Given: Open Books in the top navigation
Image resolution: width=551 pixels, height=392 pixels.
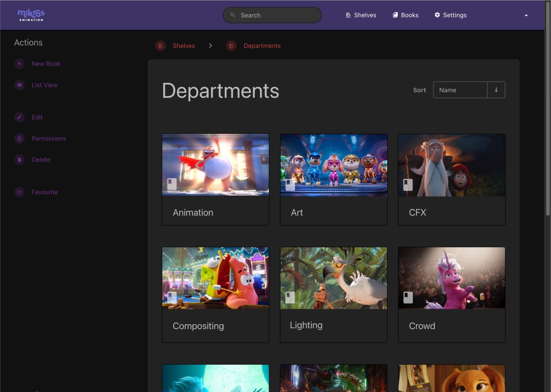Looking at the screenshot, I should coord(406,15).
